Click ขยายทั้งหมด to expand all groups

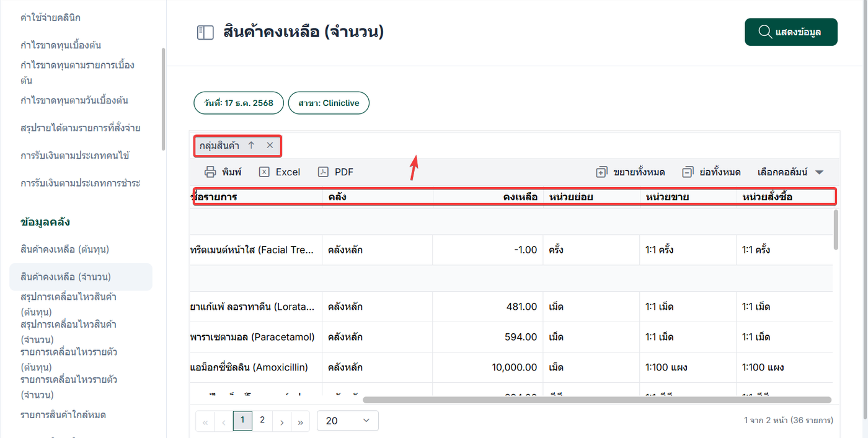coord(631,172)
